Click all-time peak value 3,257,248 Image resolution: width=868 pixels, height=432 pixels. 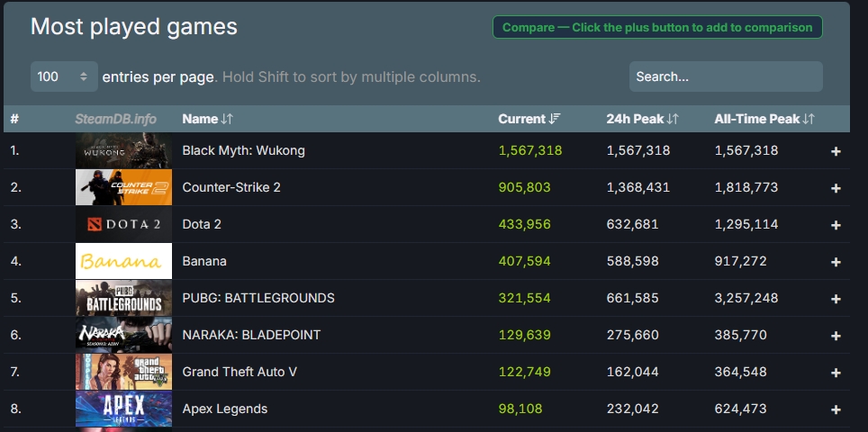click(x=746, y=298)
